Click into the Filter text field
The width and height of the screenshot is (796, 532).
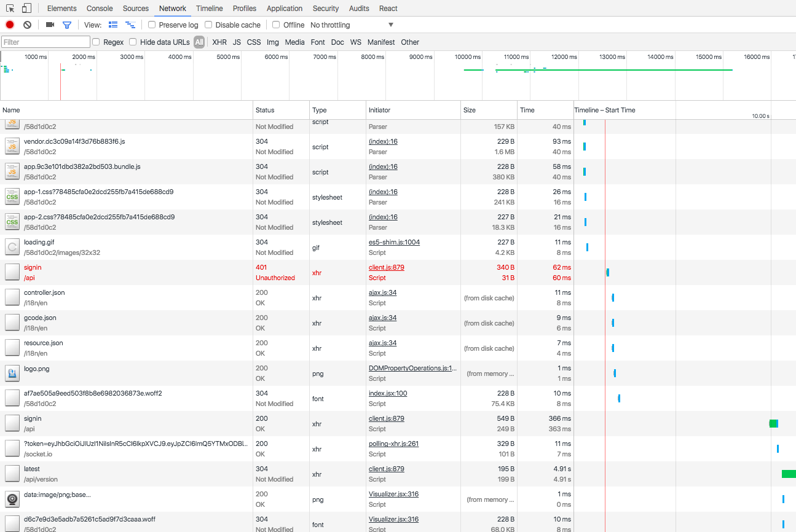[46, 42]
